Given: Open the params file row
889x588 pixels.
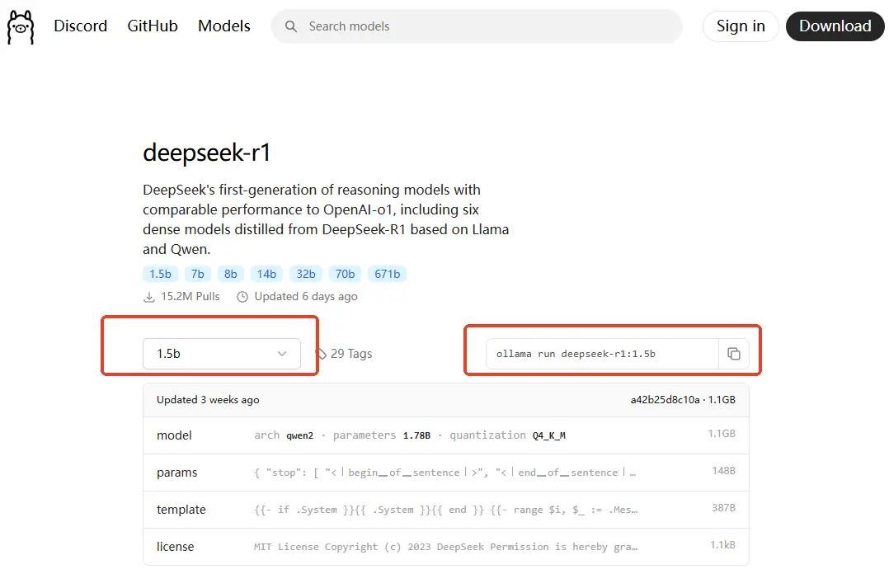Looking at the screenshot, I should click(446, 473).
